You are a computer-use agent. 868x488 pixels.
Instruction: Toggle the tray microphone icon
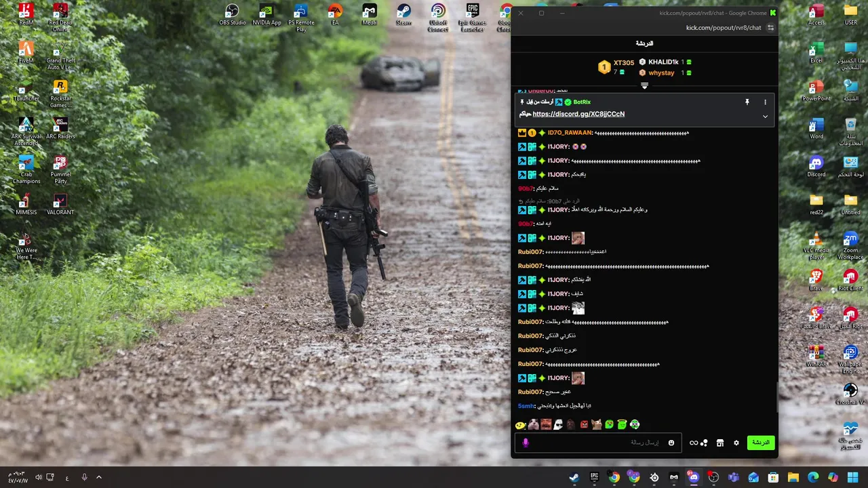coord(84,477)
